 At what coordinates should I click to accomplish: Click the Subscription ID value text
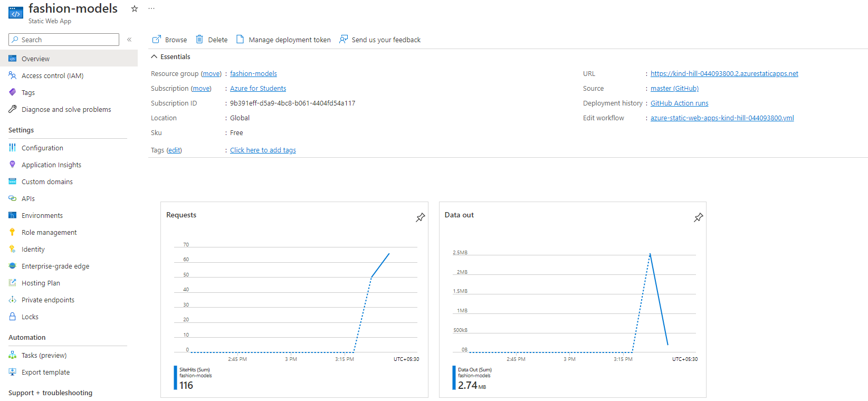[293, 103]
